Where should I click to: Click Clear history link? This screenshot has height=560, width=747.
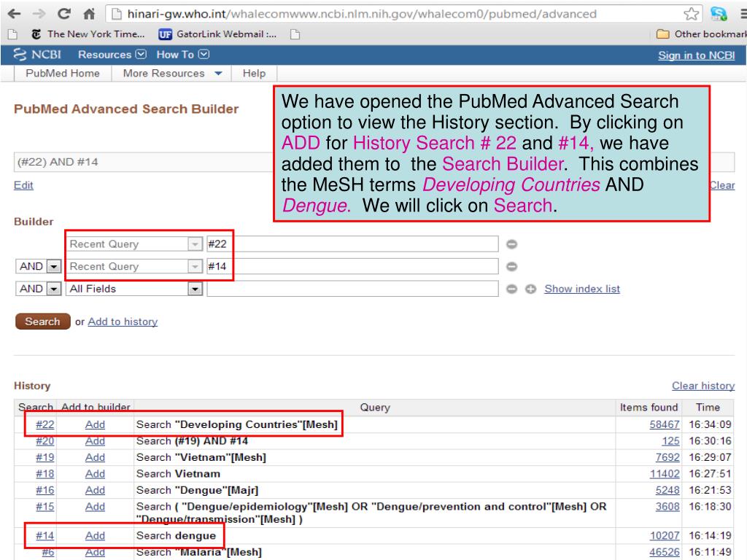[703, 386]
